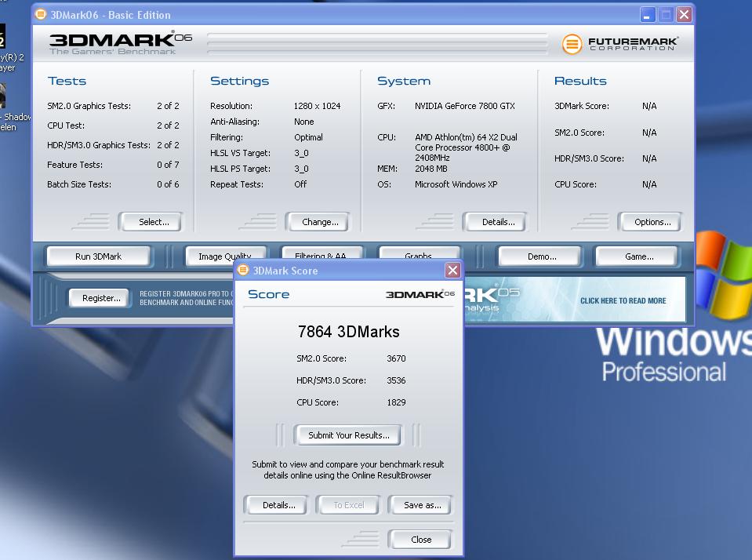752x560 pixels.
Task: Click the 'CLICK HERE TO READ MORE' banner
Action: pyautogui.click(x=623, y=301)
